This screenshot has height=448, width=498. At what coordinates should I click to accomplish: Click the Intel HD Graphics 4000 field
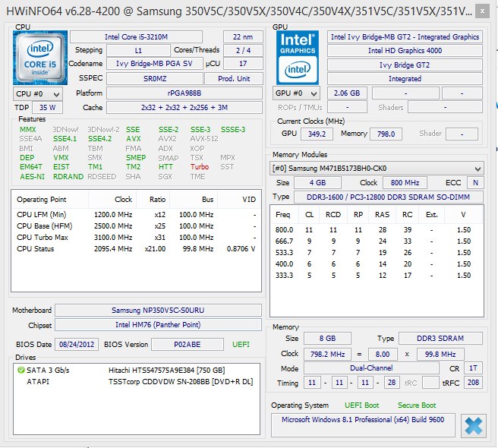coord(405,51)
